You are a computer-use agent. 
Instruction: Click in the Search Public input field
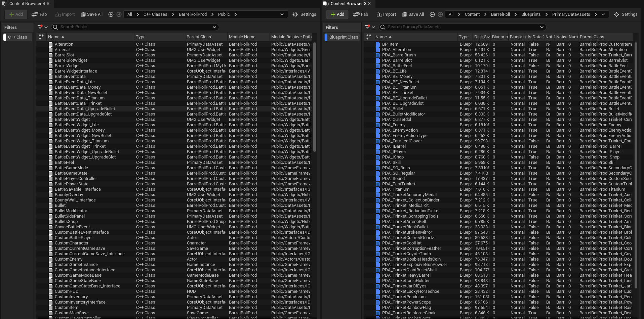(134, 27)
